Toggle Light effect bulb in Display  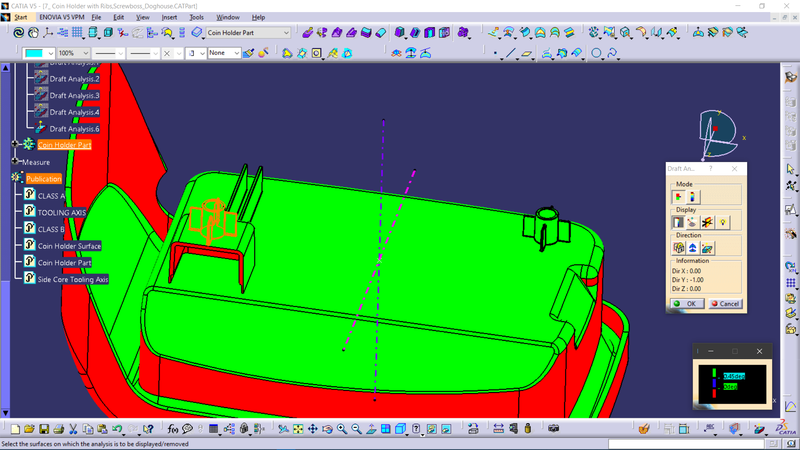click(722, 222)
